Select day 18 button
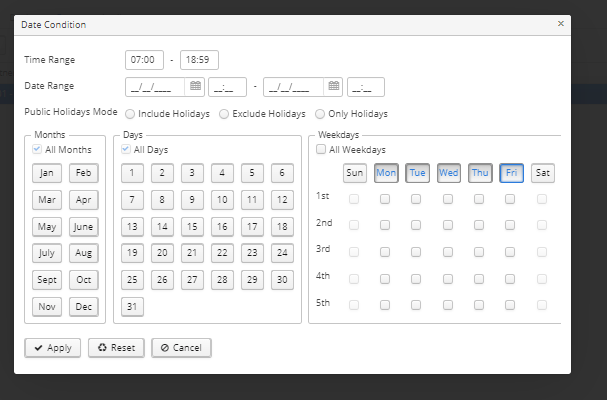This screenshot has height=400, width=607. [x=282, y=227]
